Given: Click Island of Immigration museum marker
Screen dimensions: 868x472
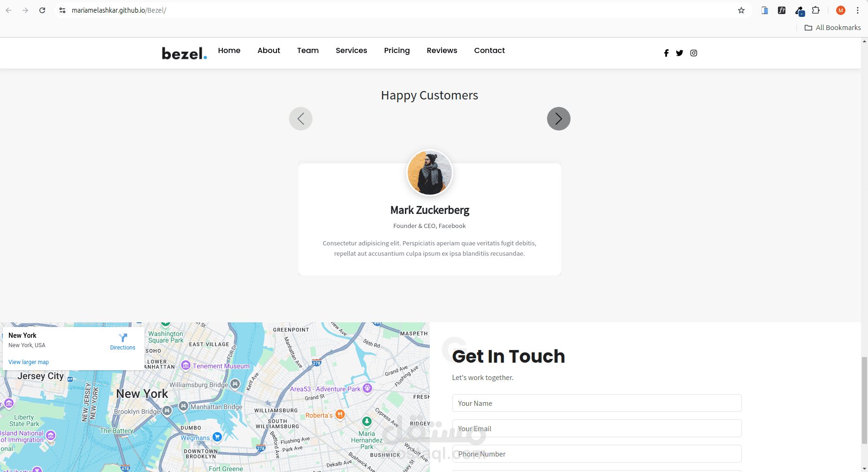Looking at the screenshot, I should click(51, 436).
